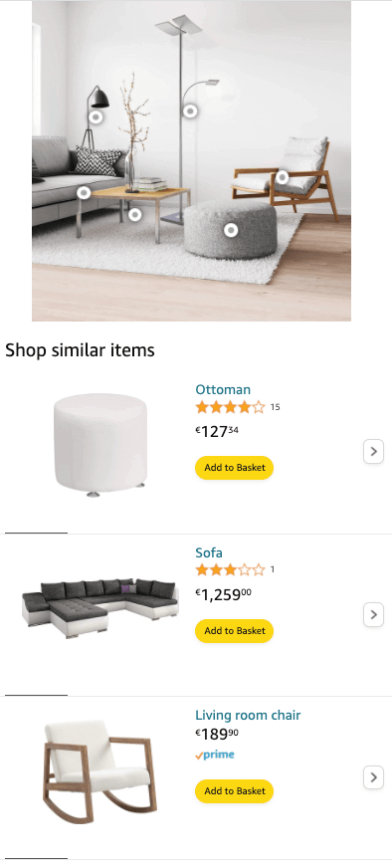Click the sectional sofa product thumbnail
This screenshot has height=868, width=392.
pyautogui.click(x=100, y=608)
